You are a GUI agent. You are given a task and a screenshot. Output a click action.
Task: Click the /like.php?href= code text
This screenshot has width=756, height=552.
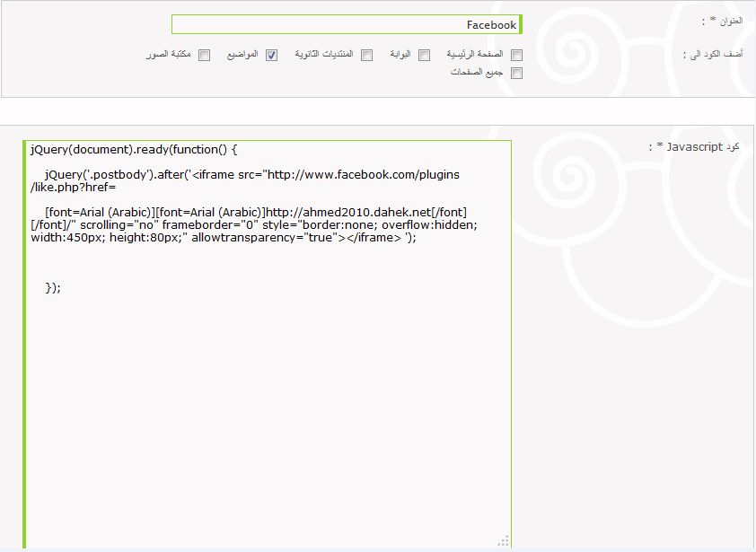pyautogui.click(x=74, y=187)
